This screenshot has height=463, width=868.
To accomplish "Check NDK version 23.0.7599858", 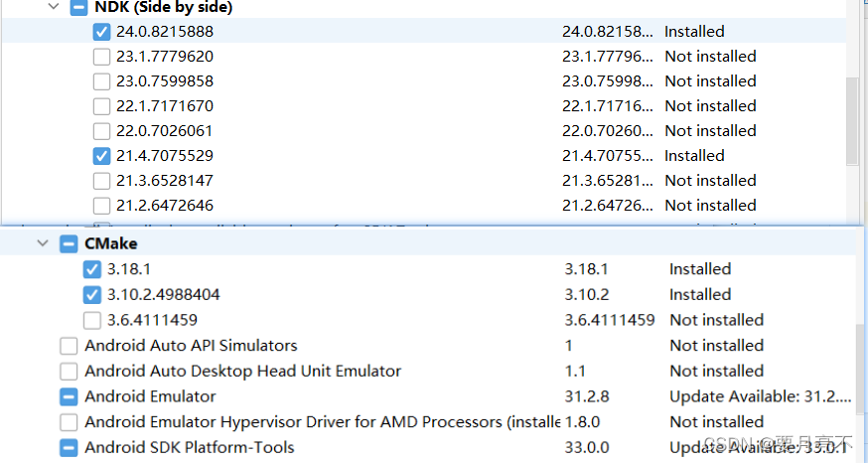I will pos(101,81).
